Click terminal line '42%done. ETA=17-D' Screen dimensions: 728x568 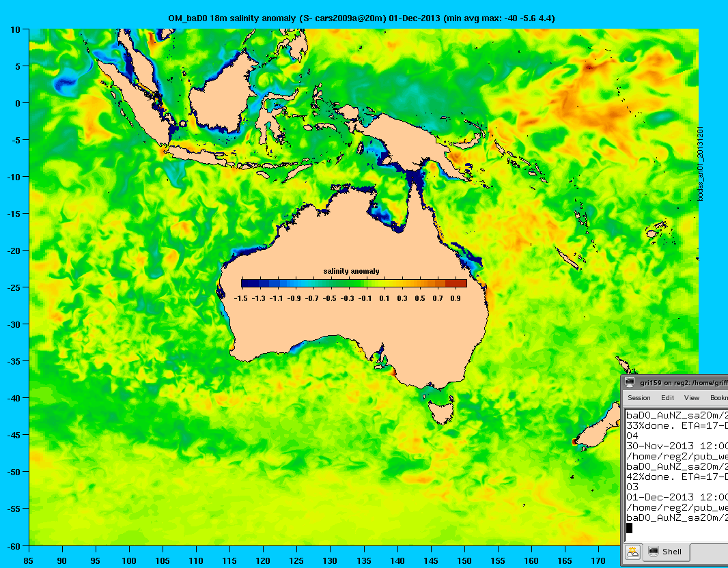[x=677, y=477]
